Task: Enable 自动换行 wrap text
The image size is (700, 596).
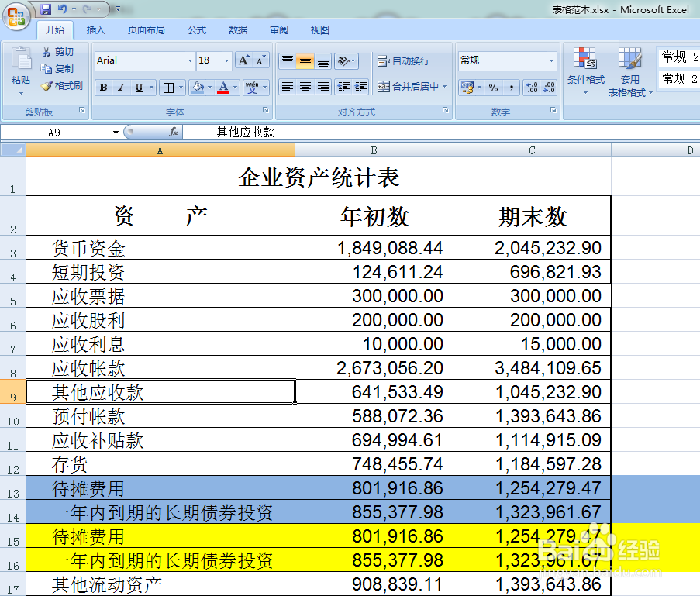Action: pos(404,60)
